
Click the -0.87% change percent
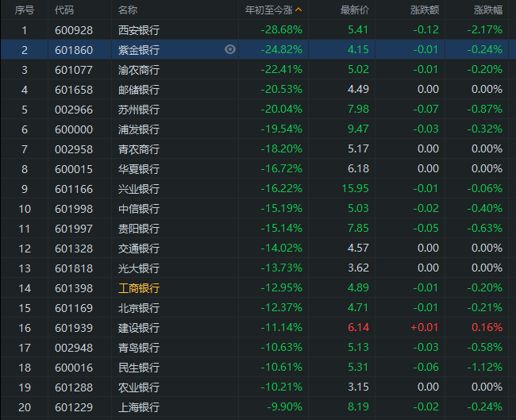[x=485, y=109]
